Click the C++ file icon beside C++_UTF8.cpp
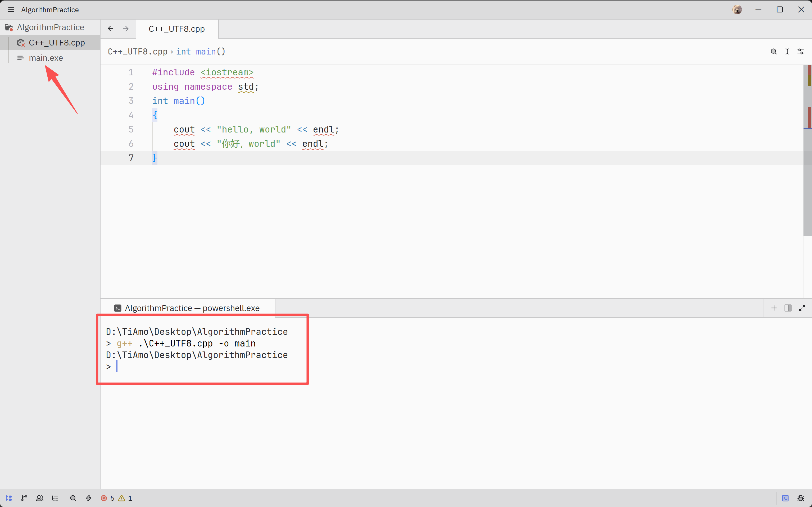The image size is (812, 507). point(21,43)
